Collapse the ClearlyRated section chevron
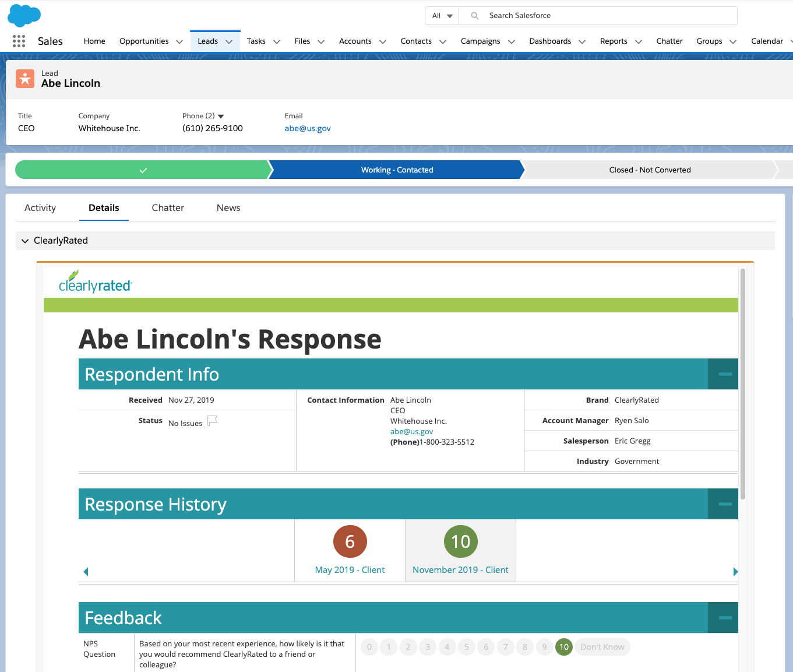The width and height of the screenshot is (793, 672). click(25, 241)
